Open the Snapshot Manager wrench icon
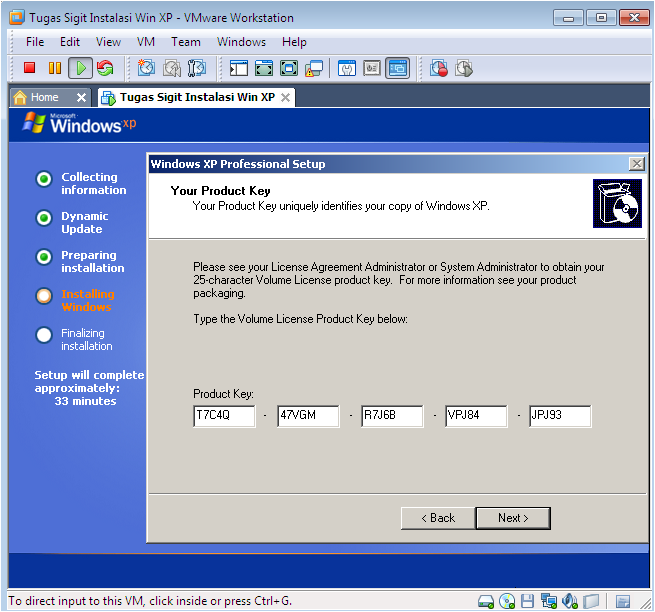Screen dimensions: 655x612 point(197,68)
